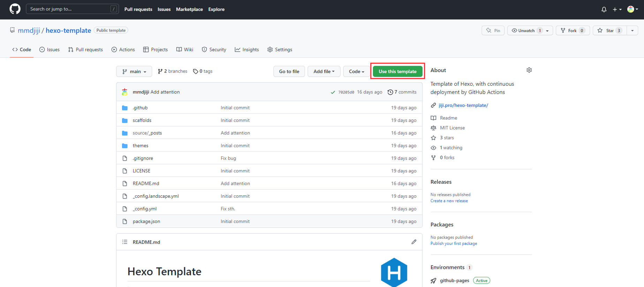Open GitHub home via Octocat logo
The height and width of the screenshot is (287, 644).
[15, 9]
